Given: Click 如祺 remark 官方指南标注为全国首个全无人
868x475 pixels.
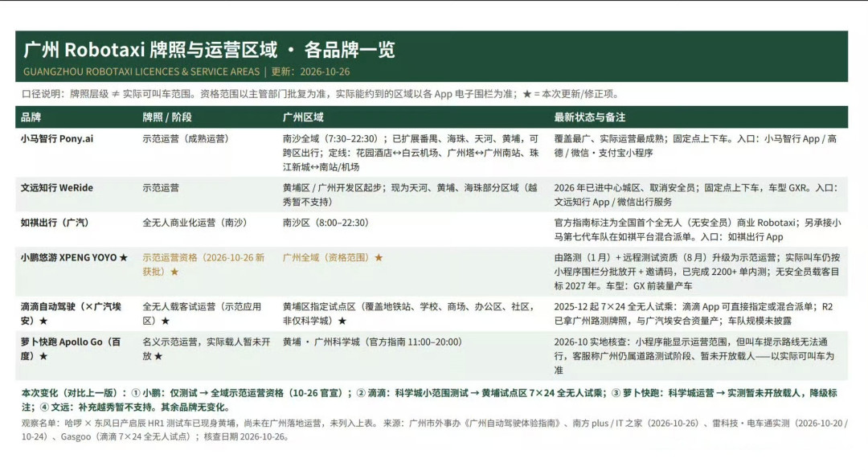Looking at the screenshot, I should click(698, 230).
